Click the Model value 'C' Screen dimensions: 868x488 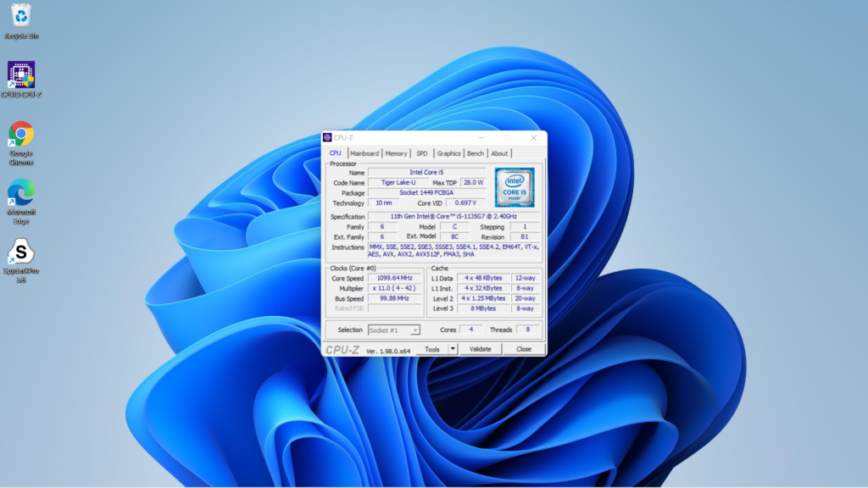[454, 227]
